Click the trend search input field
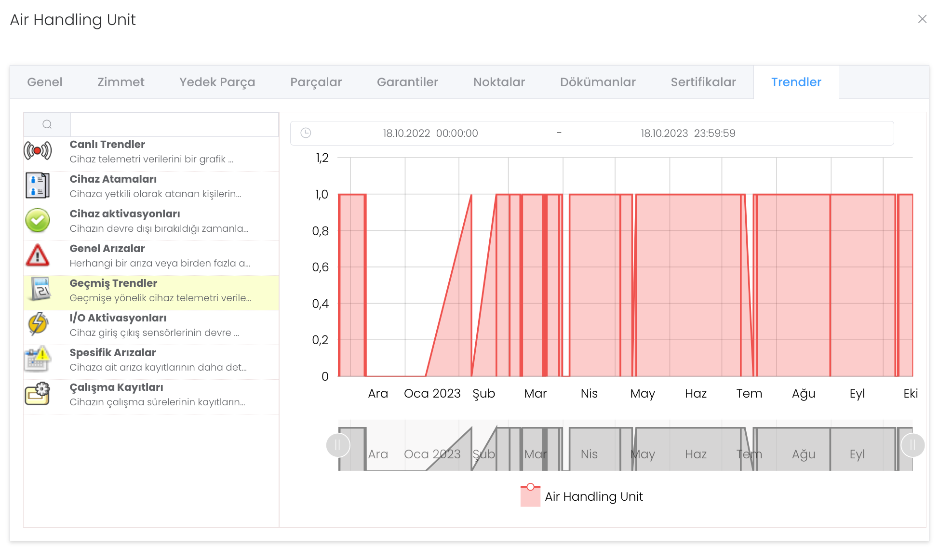This screenshot has height=560, width=939. [174, 125]
